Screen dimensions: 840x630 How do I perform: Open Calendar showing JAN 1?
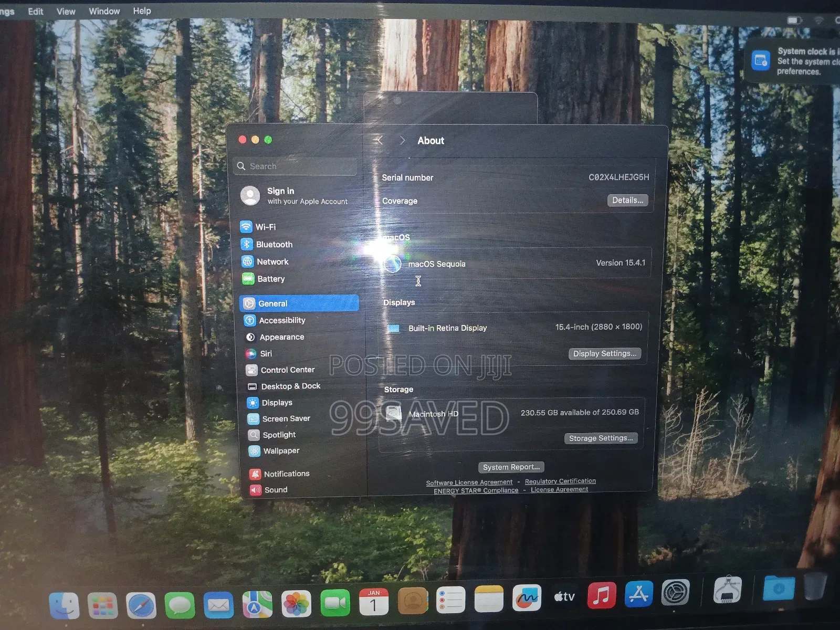pyautogui.click(x=374, y=602)
